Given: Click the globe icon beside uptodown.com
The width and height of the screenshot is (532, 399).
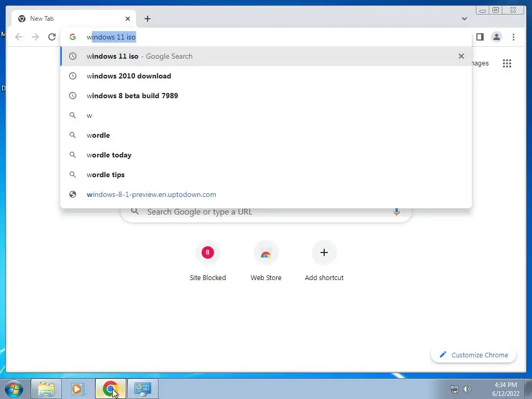Looking at the screenshot, I should [x=73, y=194].
